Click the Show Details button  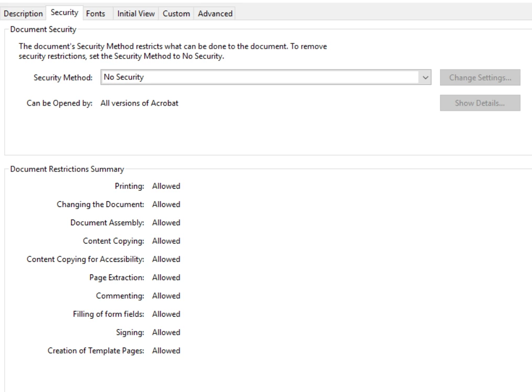point(480,103)
